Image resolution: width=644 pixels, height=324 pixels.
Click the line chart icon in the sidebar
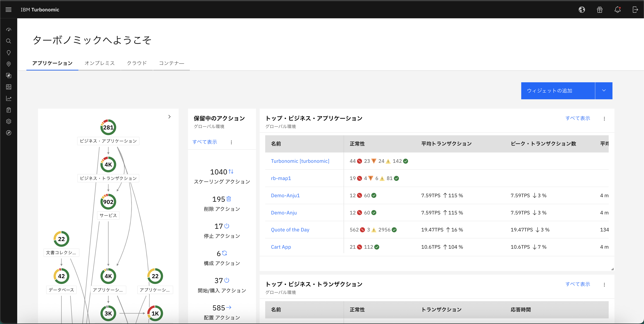(8, 99)
